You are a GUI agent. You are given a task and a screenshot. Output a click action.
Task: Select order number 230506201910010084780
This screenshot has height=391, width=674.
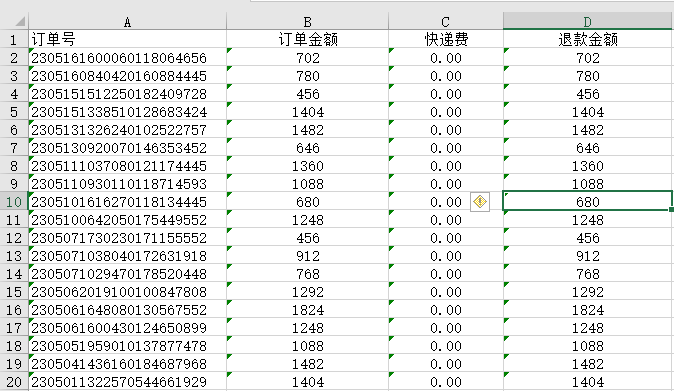(x=127, y=292)
